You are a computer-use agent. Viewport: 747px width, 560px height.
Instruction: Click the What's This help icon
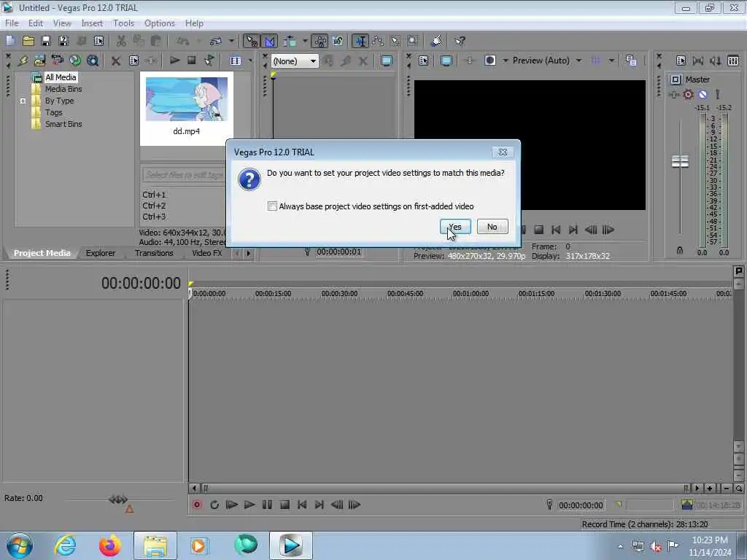(x=460, y=42)
